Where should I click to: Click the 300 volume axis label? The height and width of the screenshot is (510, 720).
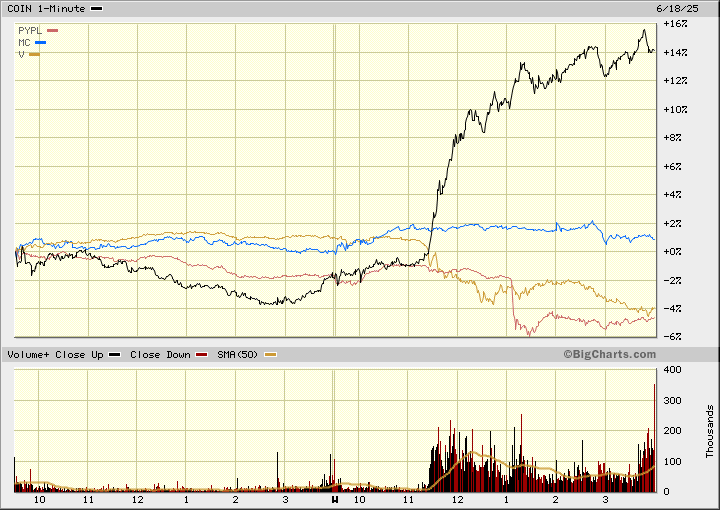point(673,400)
